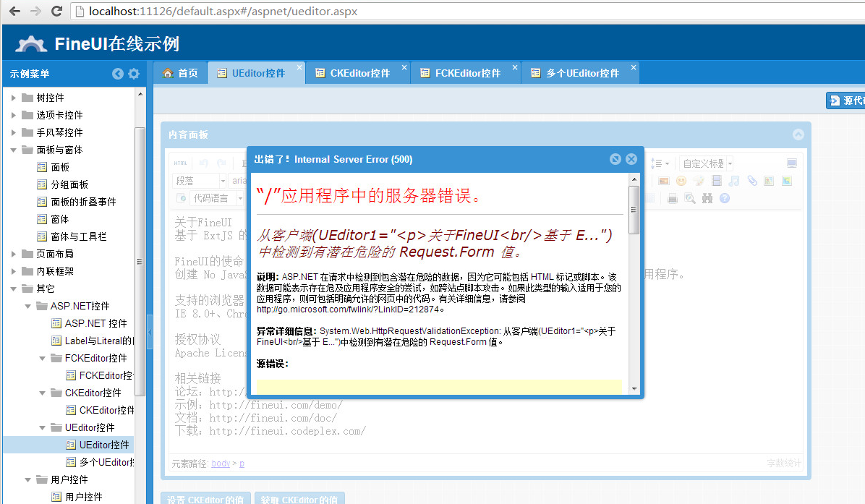
Task: Click the 设置 CKEditor 的值 button
Action: (x=206, y=498)
